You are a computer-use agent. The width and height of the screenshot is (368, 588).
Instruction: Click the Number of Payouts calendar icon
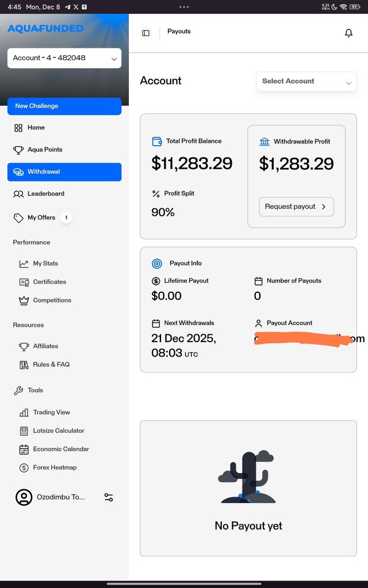tap(258, 281)
